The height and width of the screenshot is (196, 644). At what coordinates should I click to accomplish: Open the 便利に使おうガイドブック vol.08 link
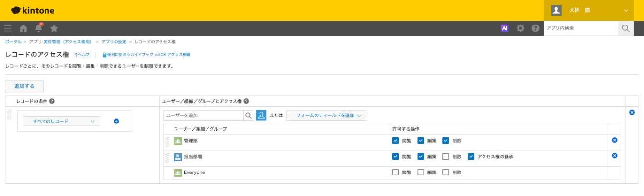tap(147, 54)
